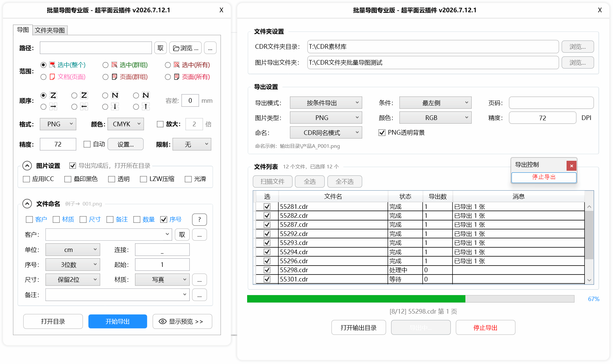Click the 路径 input field
This screenshot has height=364, width=613.
click(96, 48)
